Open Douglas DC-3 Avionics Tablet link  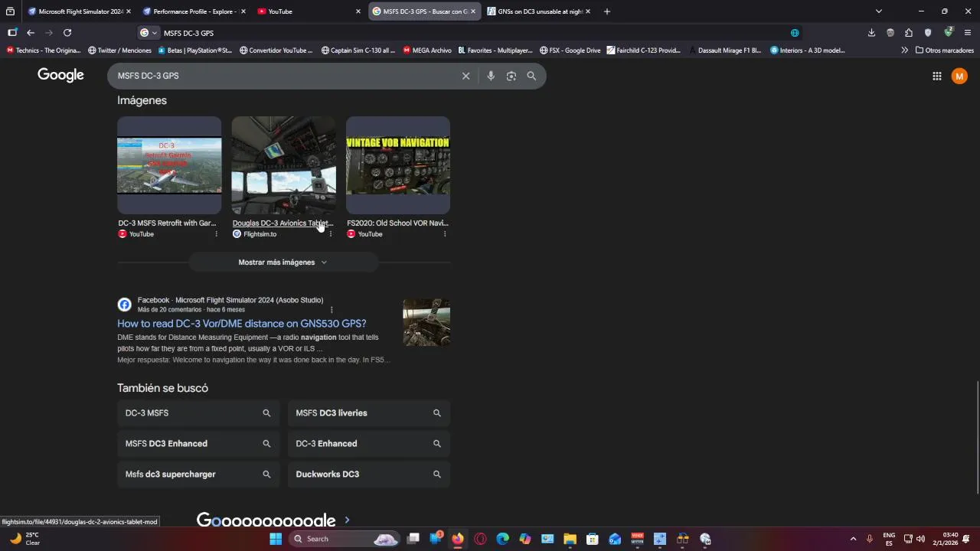283,223
